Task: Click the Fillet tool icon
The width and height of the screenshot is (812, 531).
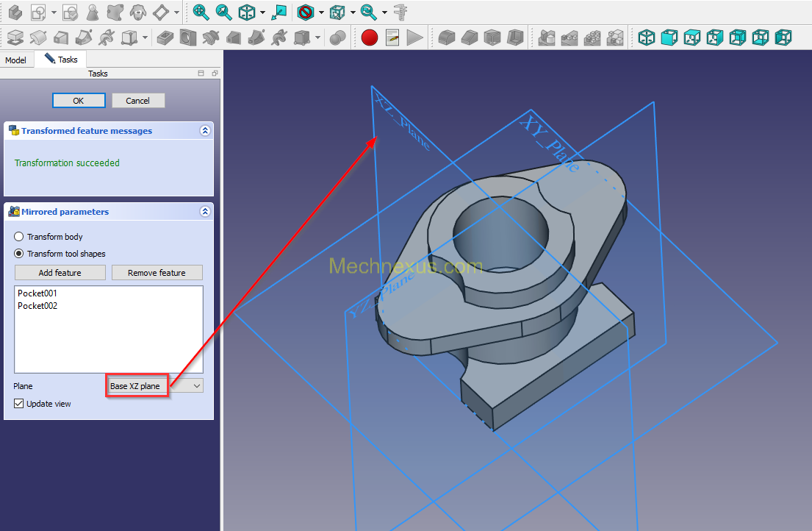Action: tap(446, 38)
